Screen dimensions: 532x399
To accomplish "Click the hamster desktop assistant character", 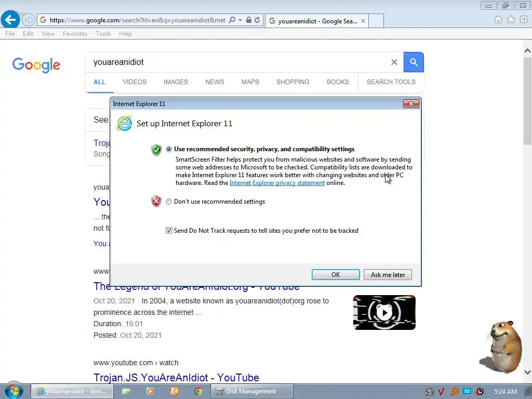I will coord(502,347).
